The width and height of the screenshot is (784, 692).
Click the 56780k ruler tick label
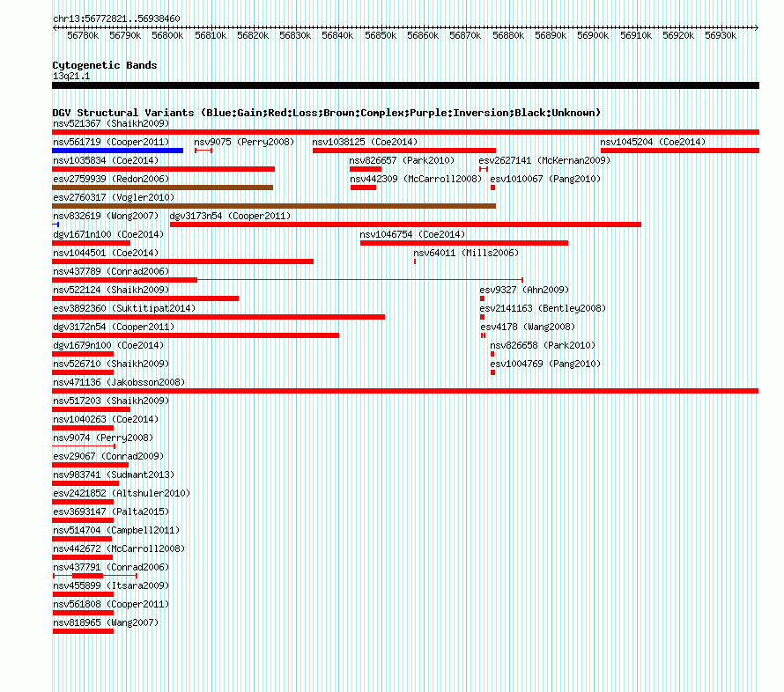[83, 35]
